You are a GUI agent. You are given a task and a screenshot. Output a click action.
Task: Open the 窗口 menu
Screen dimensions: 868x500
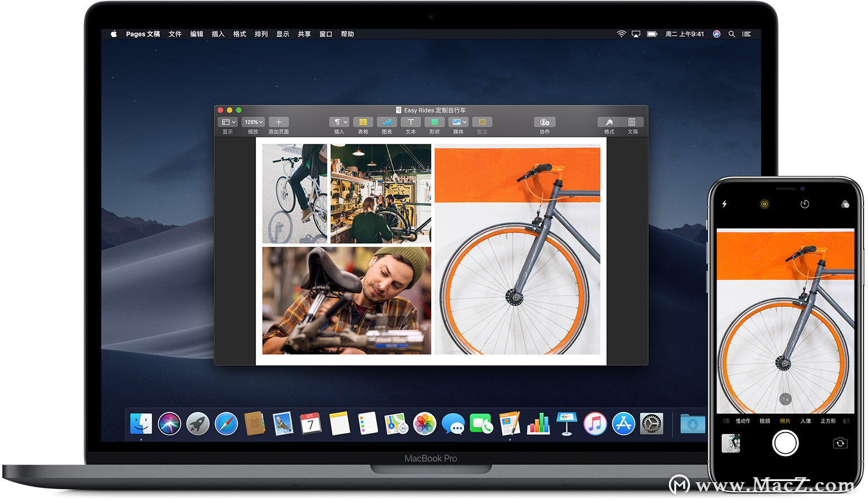pyautogui.click(x=326, y=34)
